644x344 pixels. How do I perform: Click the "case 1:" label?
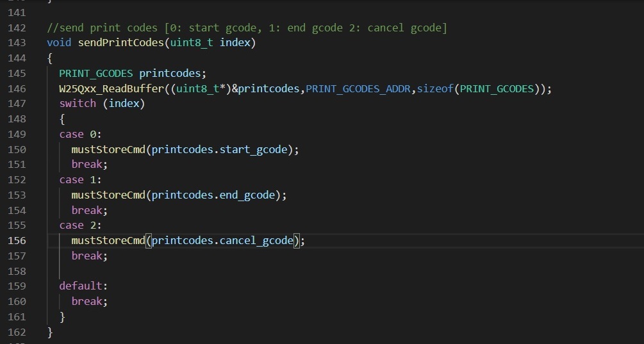coord(81,180)
